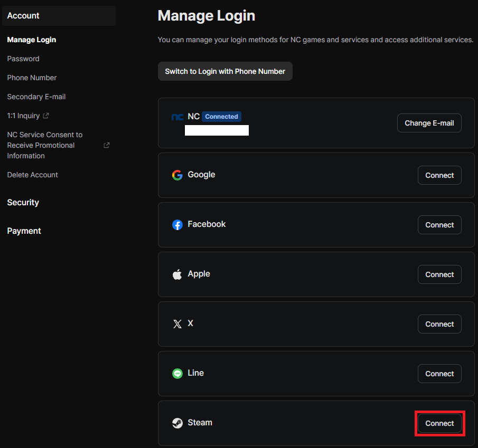Connect the Facebook account
478x448 pixels.
[439, 225]
